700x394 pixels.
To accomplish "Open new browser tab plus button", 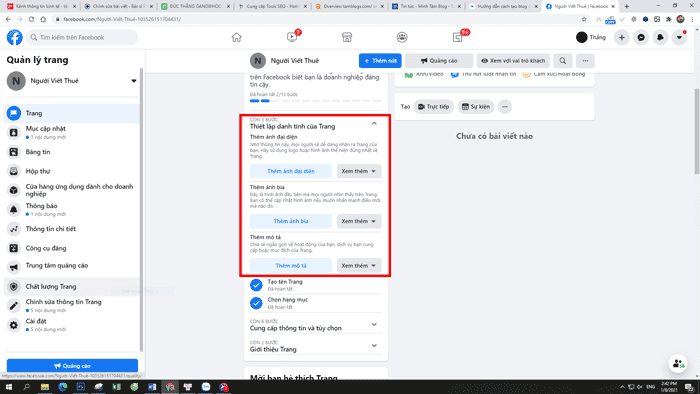I will 627,6.
